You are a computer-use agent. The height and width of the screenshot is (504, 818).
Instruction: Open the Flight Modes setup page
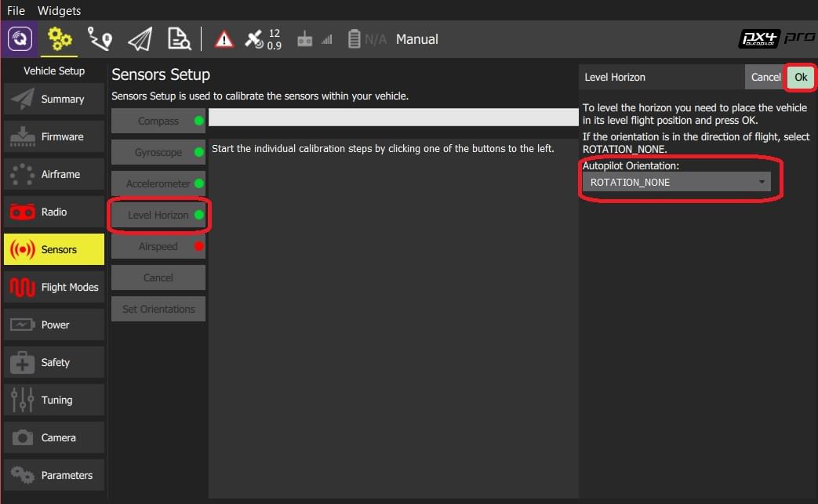(x=54, y=287)
